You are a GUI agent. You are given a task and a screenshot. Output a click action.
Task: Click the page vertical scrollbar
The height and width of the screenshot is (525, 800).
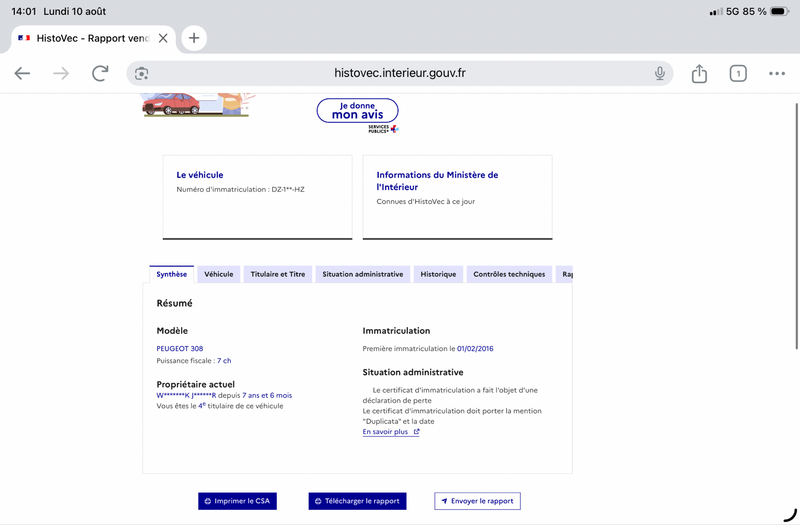pos(796,226)
